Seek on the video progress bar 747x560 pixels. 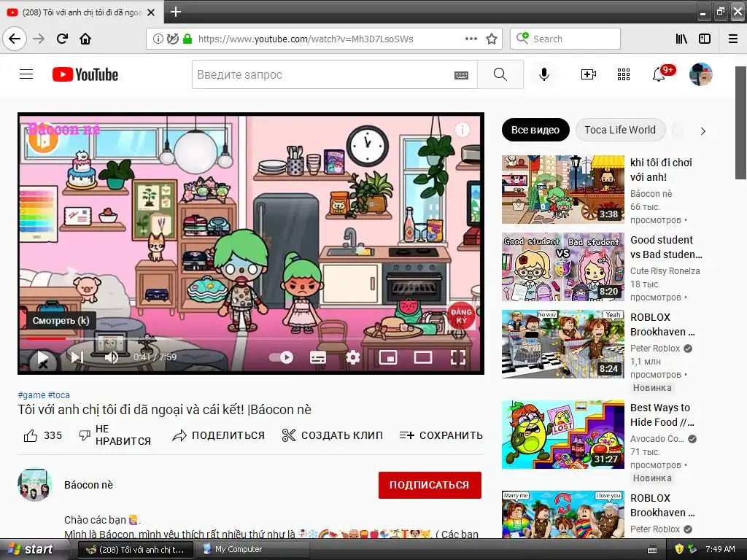point(251,338)
